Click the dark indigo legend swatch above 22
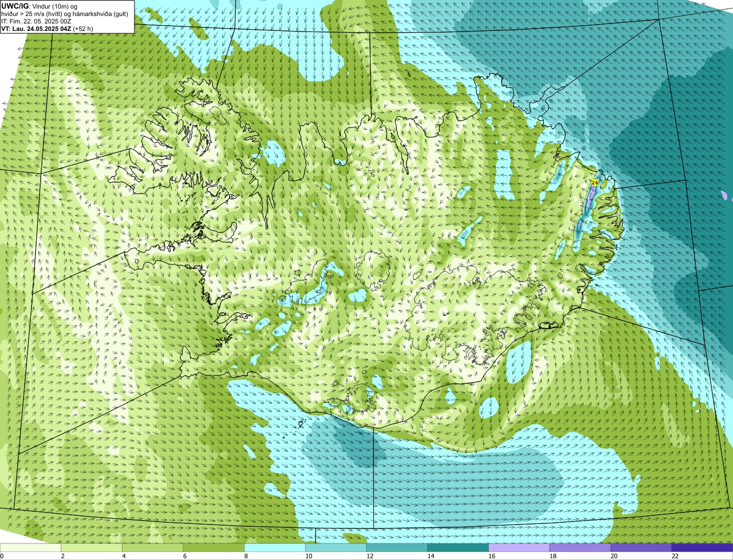Viewport: 733px width, 560px height. coord(702,547)
